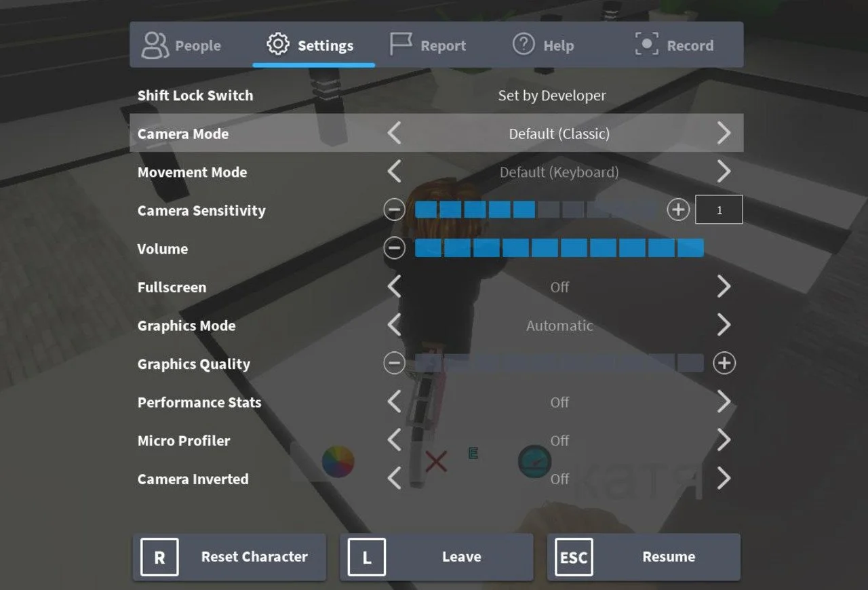Toggle Camera Inverted using right arrow
Image resolution: width=868 pixels, height=590 pixels.
[724, 479]
